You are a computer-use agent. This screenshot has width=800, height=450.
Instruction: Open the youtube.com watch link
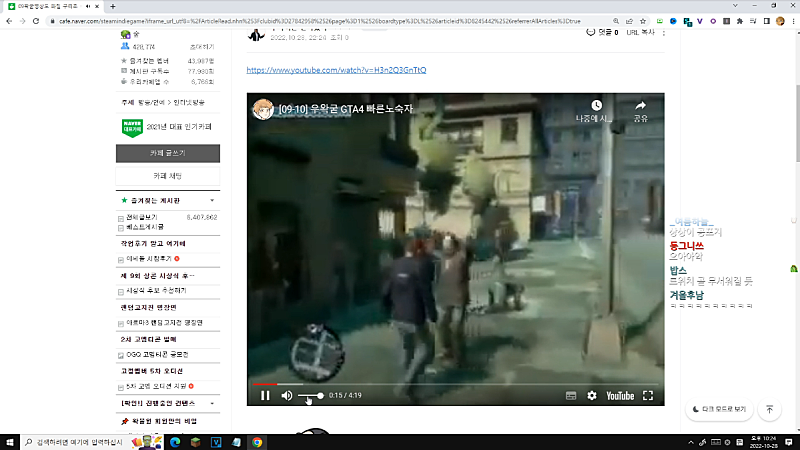(x=335, y=71)
